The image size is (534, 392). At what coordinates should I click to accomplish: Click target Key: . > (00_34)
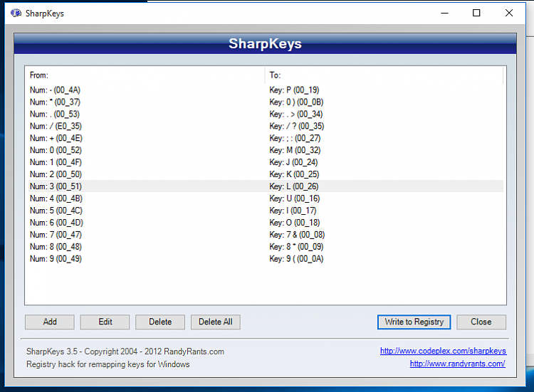point(296,114)
